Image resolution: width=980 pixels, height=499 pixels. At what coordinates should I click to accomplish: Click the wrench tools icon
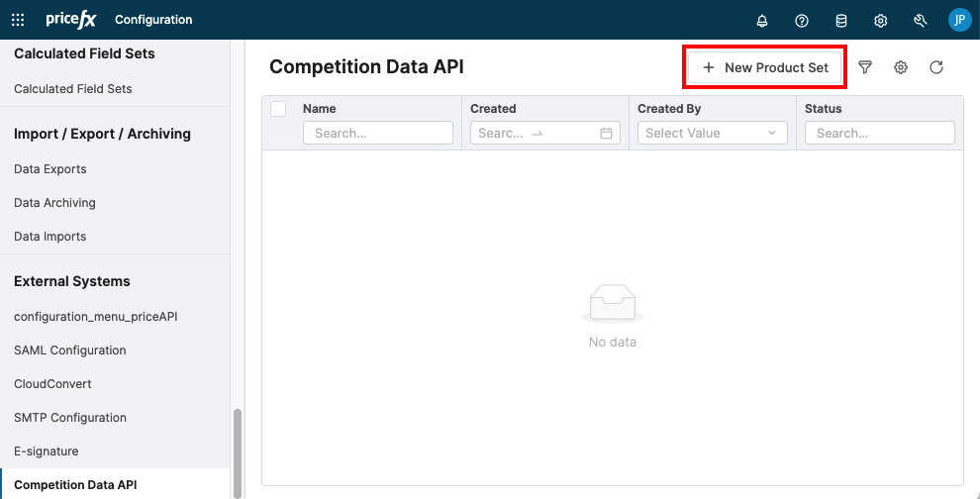click(x=920, y=21)
